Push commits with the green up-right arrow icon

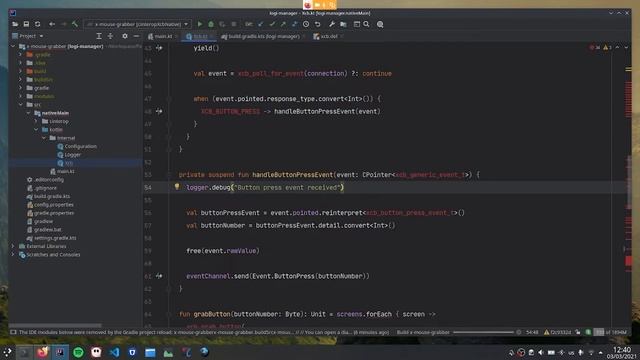(283, 24)
